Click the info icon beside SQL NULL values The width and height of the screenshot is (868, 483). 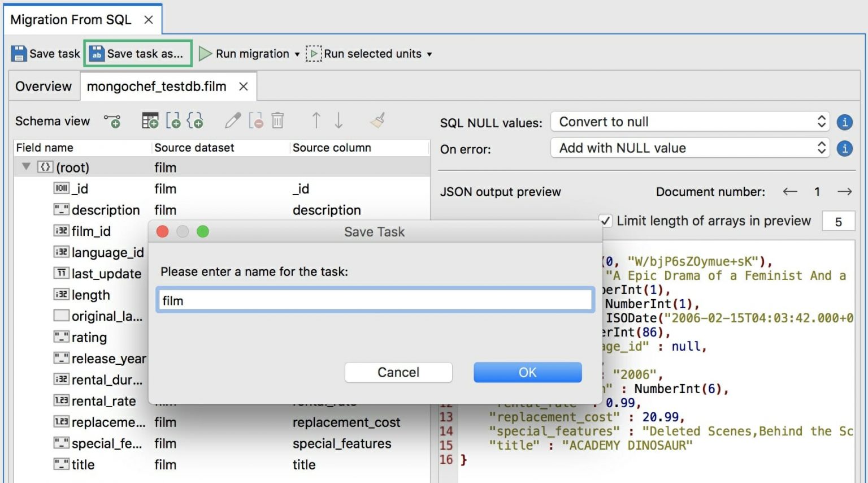point(844,122)
